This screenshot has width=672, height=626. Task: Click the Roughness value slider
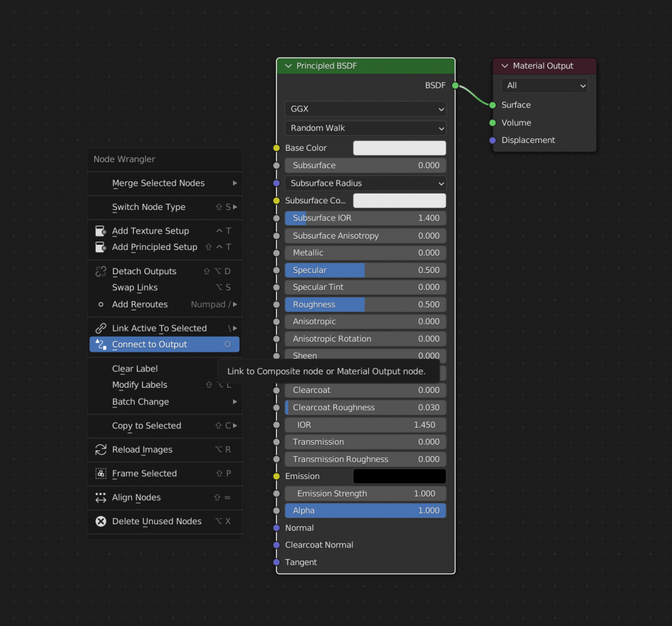365,304
